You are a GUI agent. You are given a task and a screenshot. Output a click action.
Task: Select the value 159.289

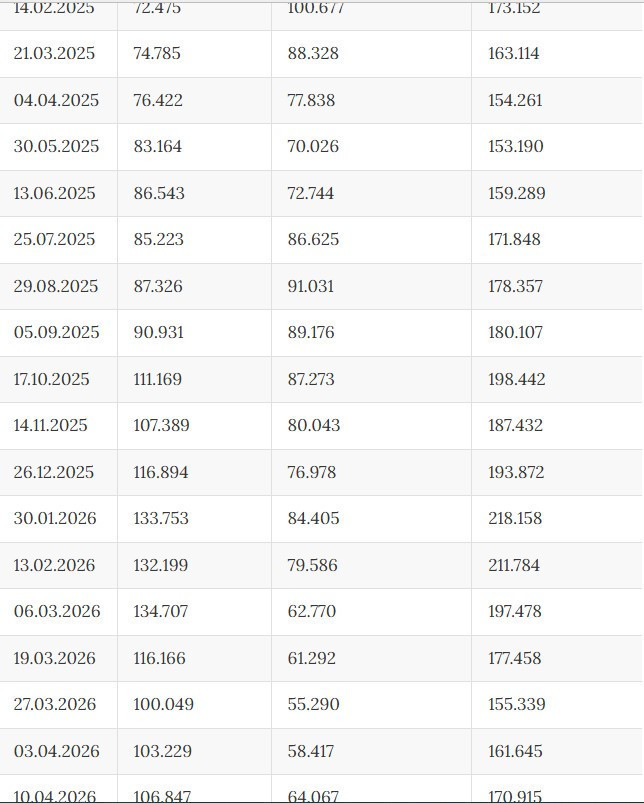pos(516,193)
